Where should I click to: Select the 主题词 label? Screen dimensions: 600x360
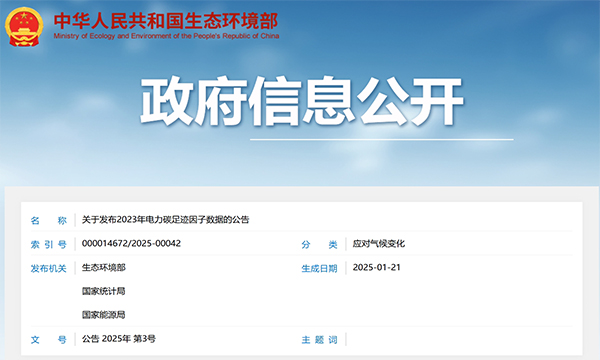click(319, 340)
